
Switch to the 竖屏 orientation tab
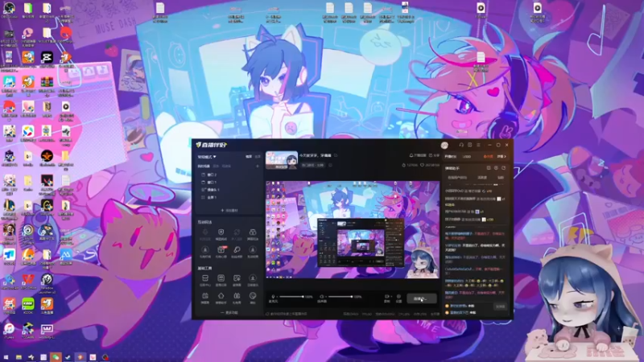258,157
